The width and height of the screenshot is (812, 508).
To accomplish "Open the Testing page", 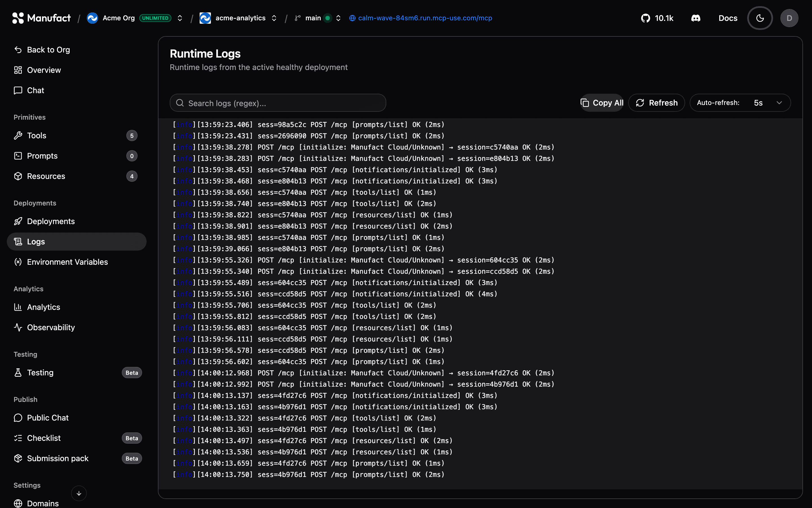I will (76, 373).
